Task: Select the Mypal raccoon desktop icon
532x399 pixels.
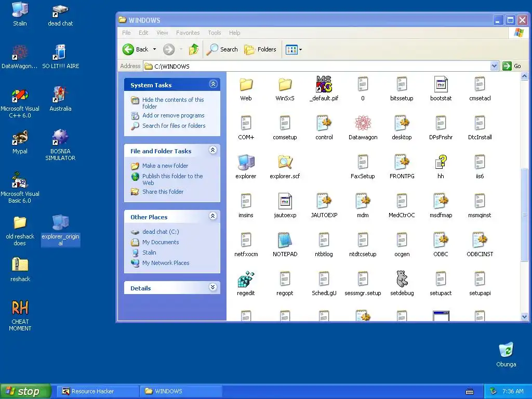Action: (20, 137)
